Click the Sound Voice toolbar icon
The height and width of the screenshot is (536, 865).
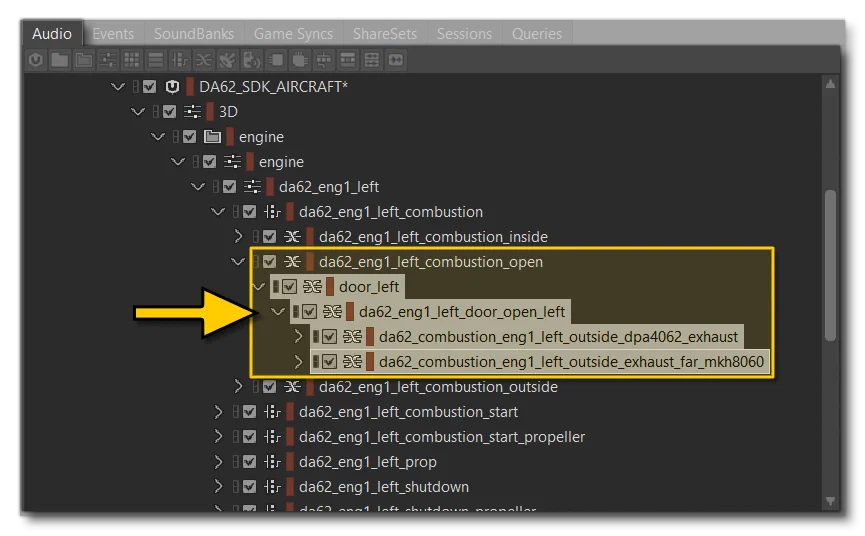click(x=252, y=60)
